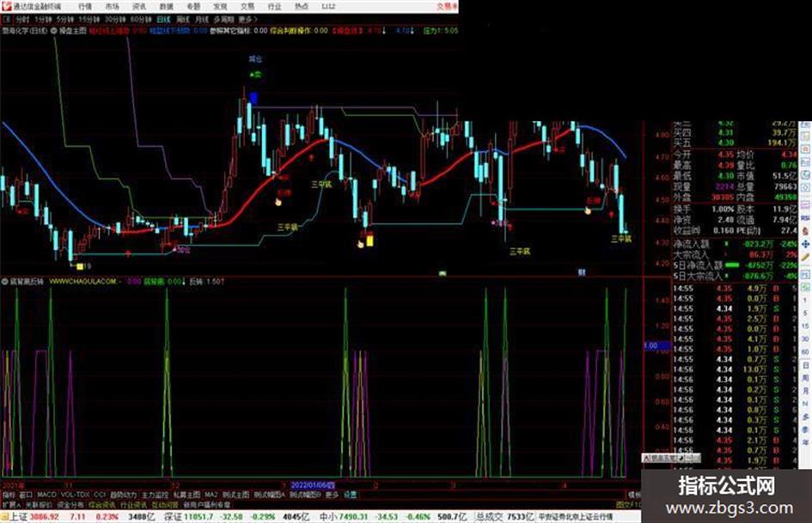Open the 互动问答 tab

click(x=165, y=504)
